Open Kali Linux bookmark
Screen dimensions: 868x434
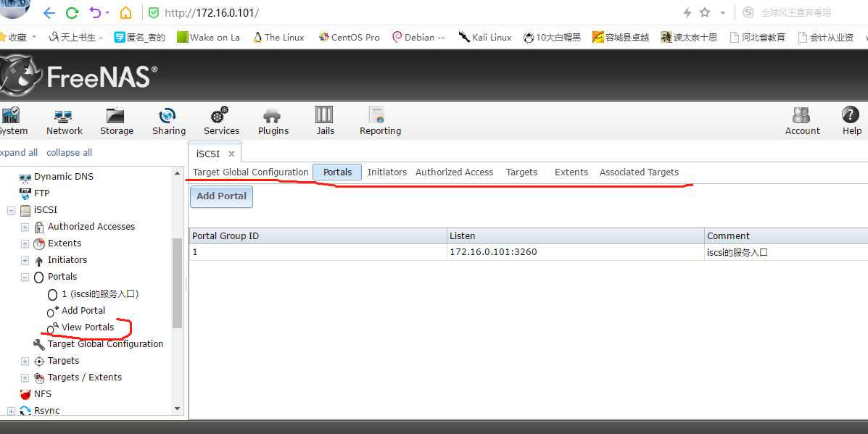tap(485, 37)
